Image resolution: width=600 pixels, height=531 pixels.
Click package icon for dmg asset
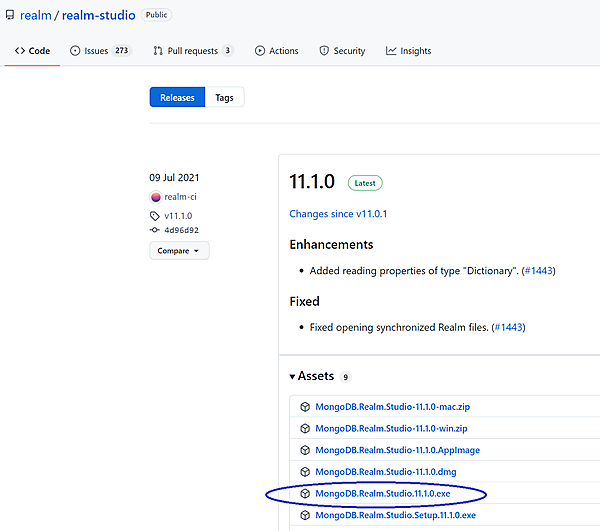[x=305, y=472]
